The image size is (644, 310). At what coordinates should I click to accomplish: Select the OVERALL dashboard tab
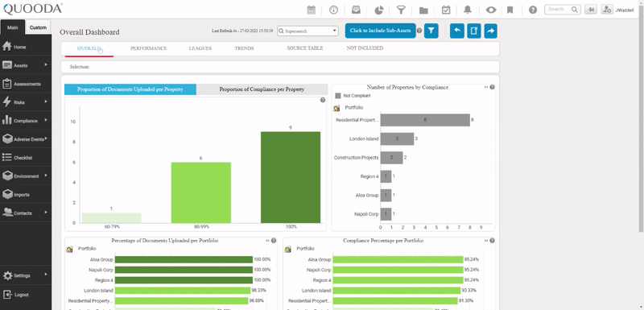[89, 48]
